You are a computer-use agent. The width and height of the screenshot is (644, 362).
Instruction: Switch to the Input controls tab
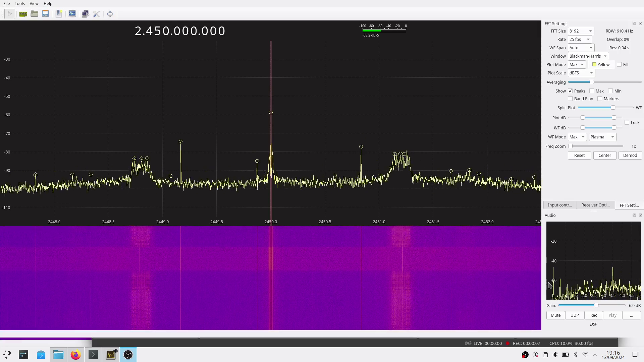point(560,205)
